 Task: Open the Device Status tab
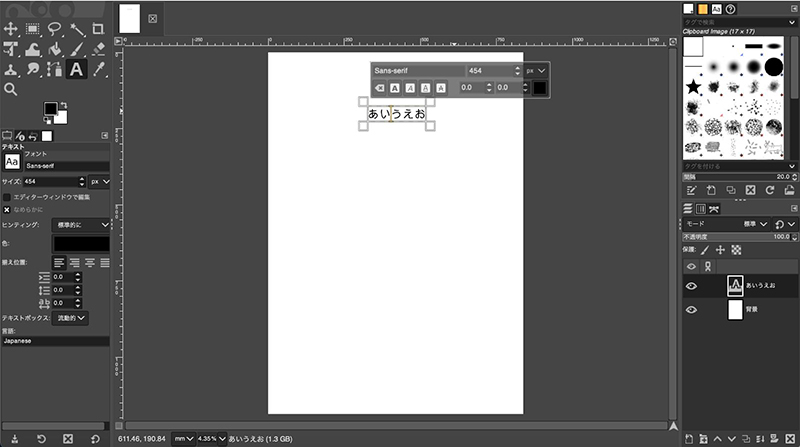[20, 136]
